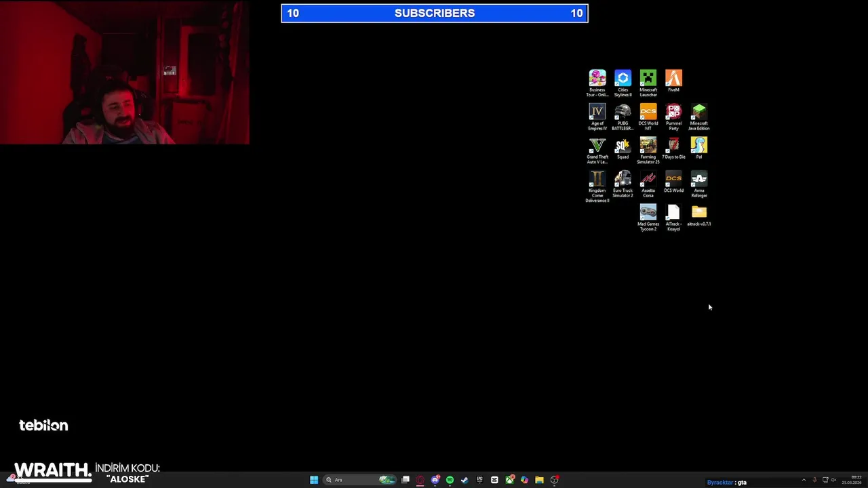Open Steam from the taskbar

click(465, 480)
